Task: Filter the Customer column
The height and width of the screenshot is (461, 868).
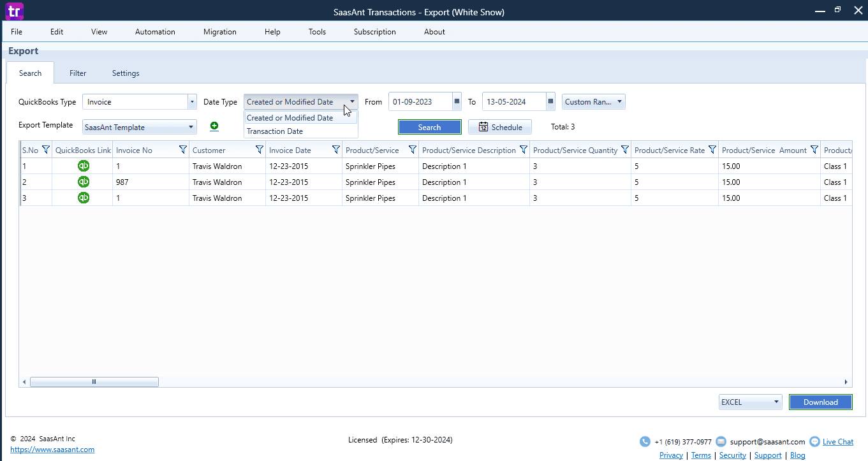Action: click(260, 150)
